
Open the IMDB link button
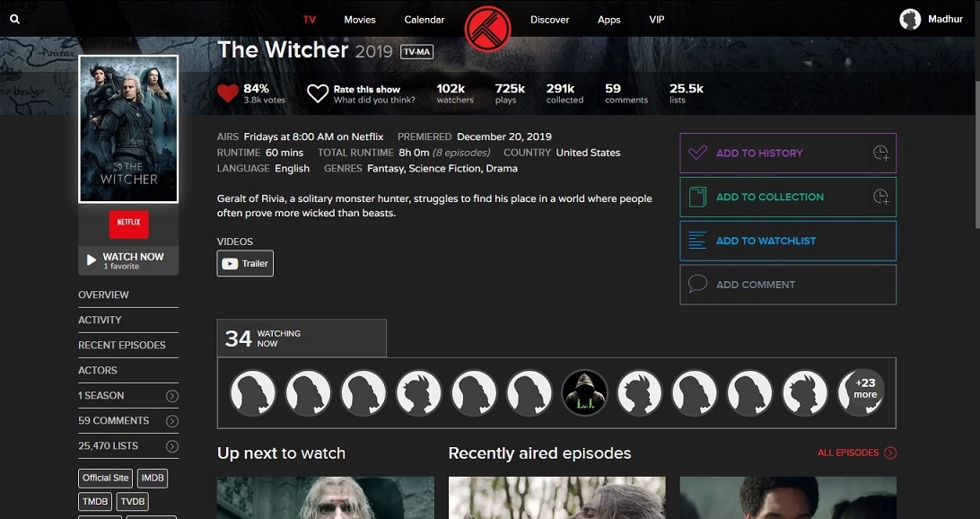click(x=153, y=478)
